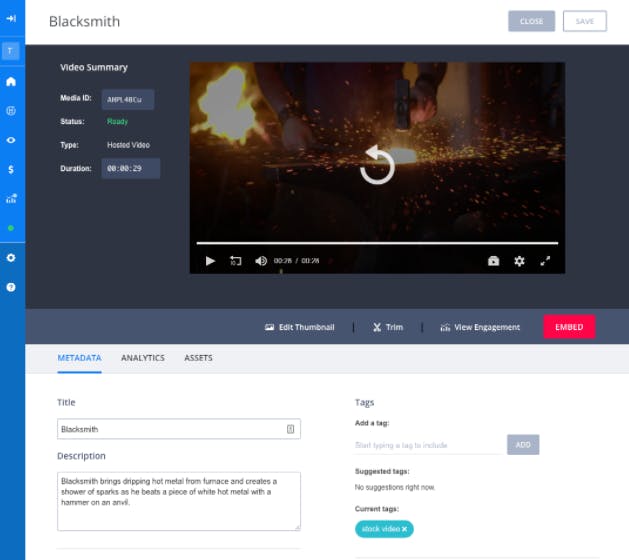Click Edit Thumbnail
Screen dimensions: 629x560
tap(300, 327)
